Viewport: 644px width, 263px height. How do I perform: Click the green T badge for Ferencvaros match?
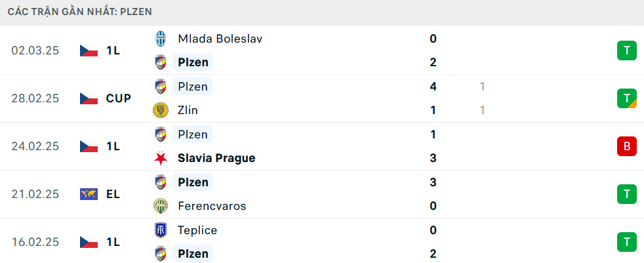(x=626, y=194)
